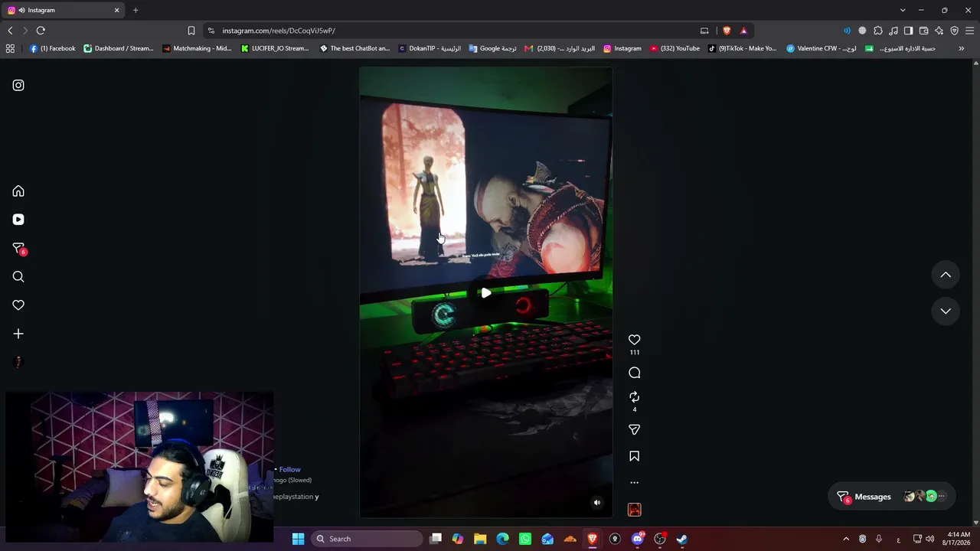
Task: Open media playback control music icon
Action: [x=893, y=31]
